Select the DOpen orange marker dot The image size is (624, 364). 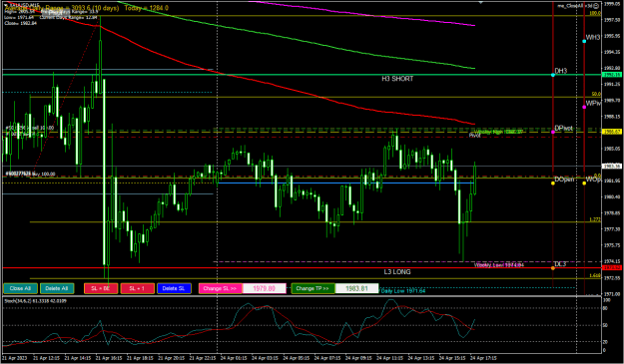click(553, 183)
